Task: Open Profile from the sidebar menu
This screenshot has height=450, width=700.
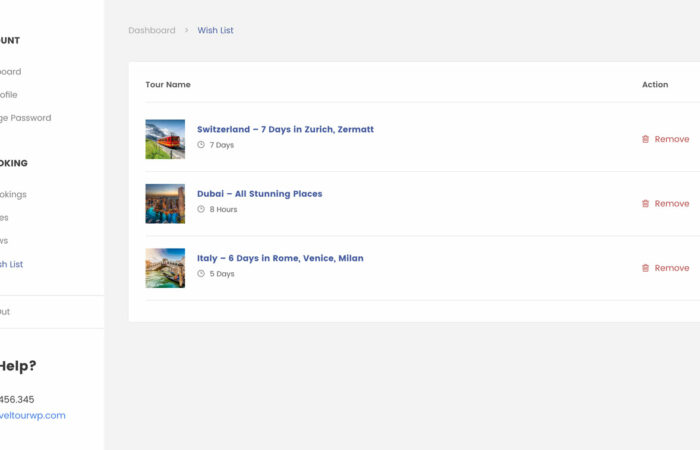Action: point(8,95)
